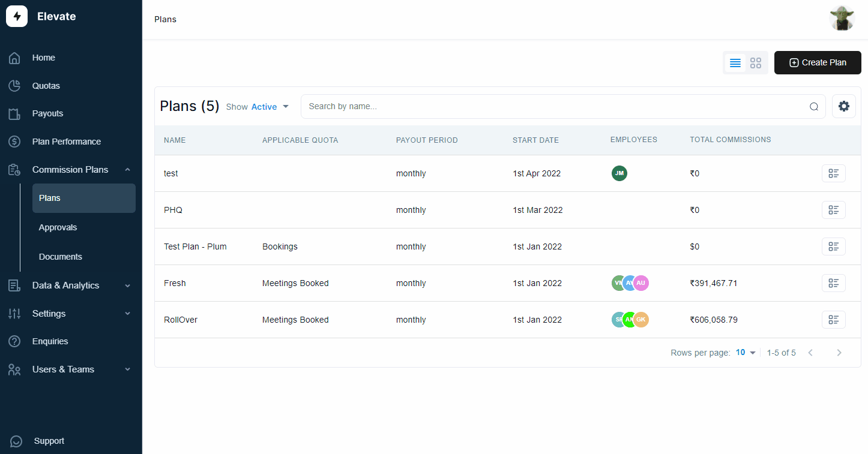868x454 pixels.
Task: Expand the Data & Analytics chevron
Action: (127, 285)
